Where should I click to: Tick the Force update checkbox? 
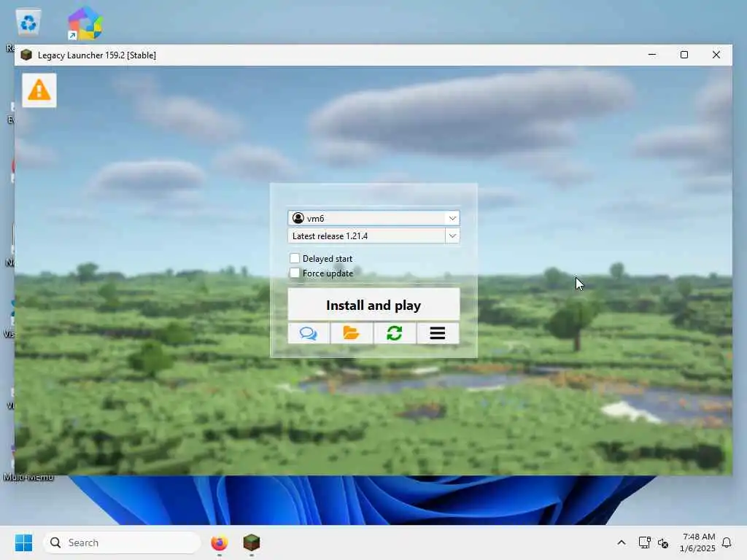[x=295, y=273]
